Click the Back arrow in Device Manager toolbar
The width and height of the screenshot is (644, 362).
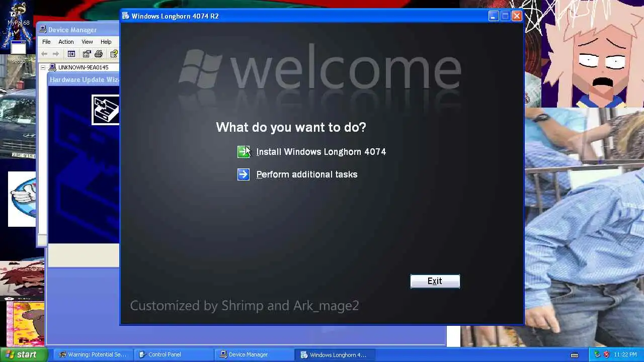[44, 54]
